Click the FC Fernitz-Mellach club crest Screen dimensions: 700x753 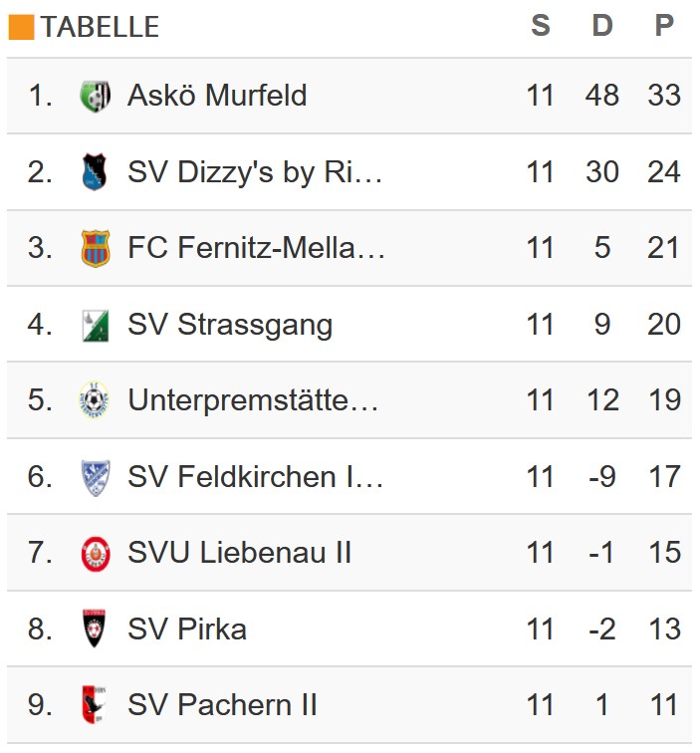pos(95,248)
